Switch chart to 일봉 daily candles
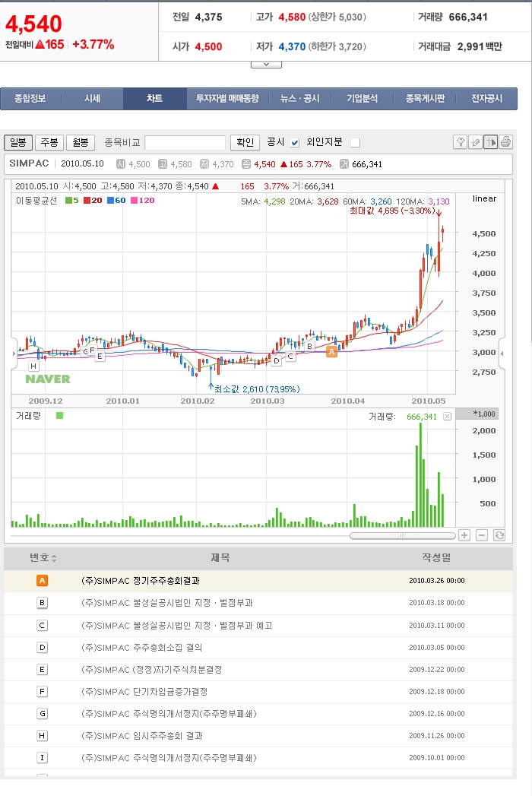Screen dimensions: 532x796 18,143
